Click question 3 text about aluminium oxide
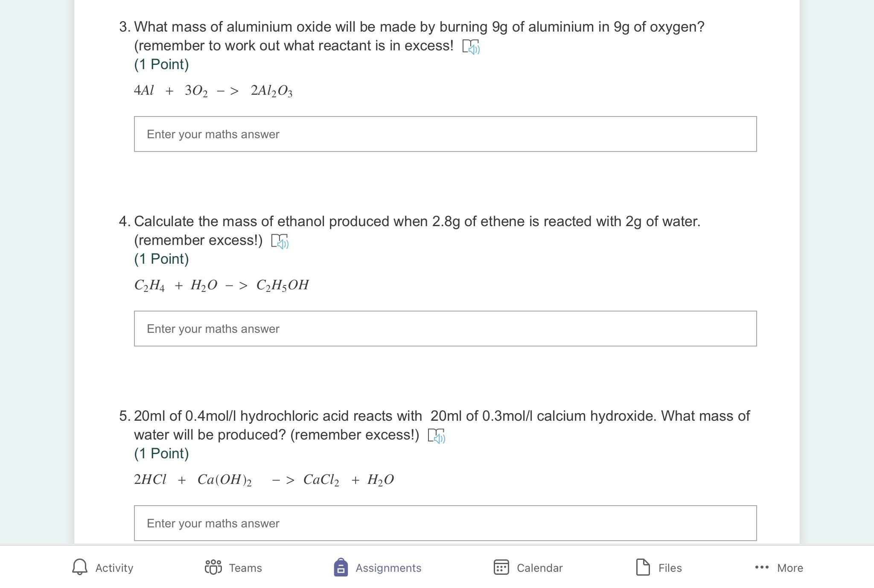Screen dimensions: 874x588 (419, 27)
